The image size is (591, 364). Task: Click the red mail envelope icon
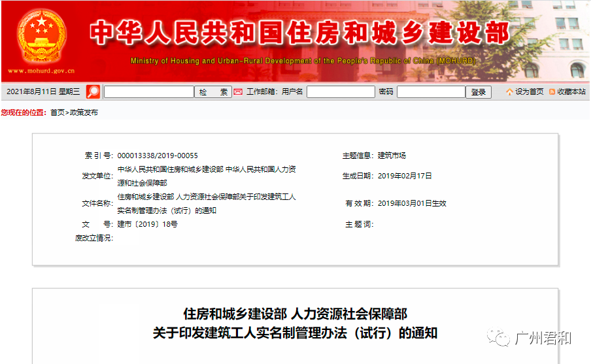[238, 92]
